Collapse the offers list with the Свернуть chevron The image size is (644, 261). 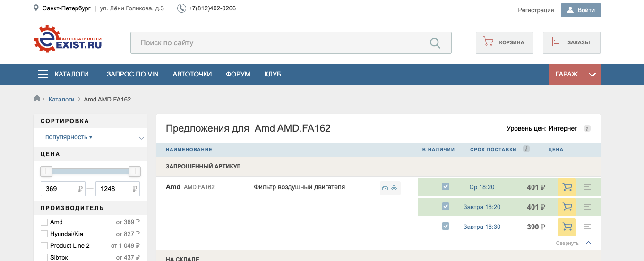click(x=588, y=243)
